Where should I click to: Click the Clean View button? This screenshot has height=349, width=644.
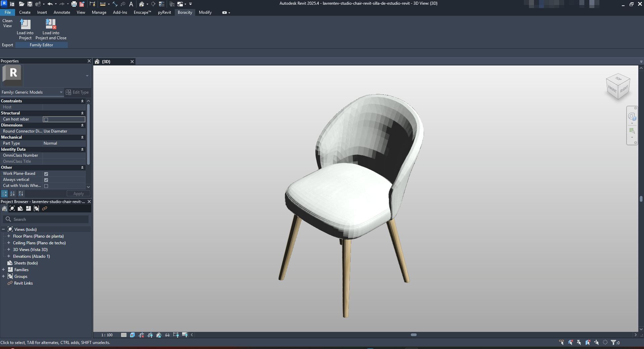pos(7,23)
